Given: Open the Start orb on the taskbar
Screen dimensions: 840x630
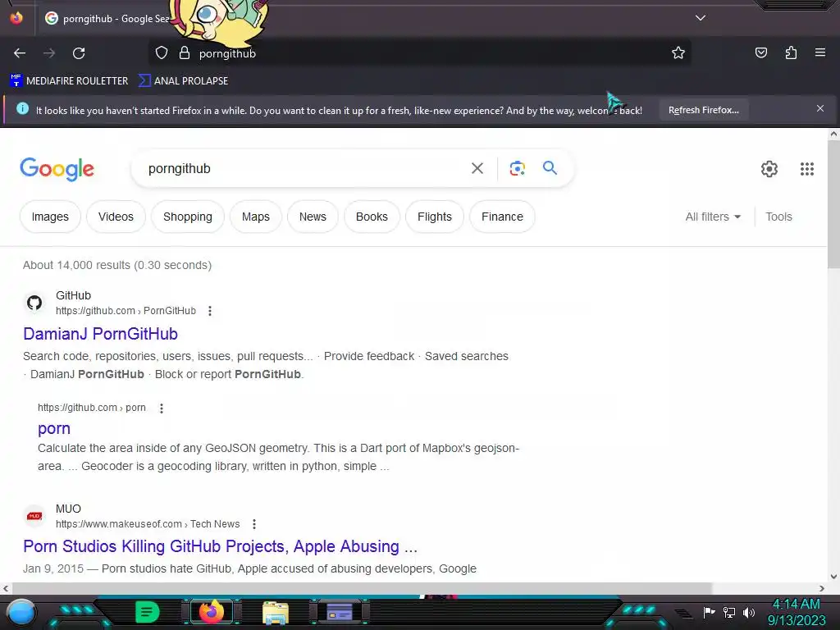Looking at the screenshot, I should (x=21, y=612).
